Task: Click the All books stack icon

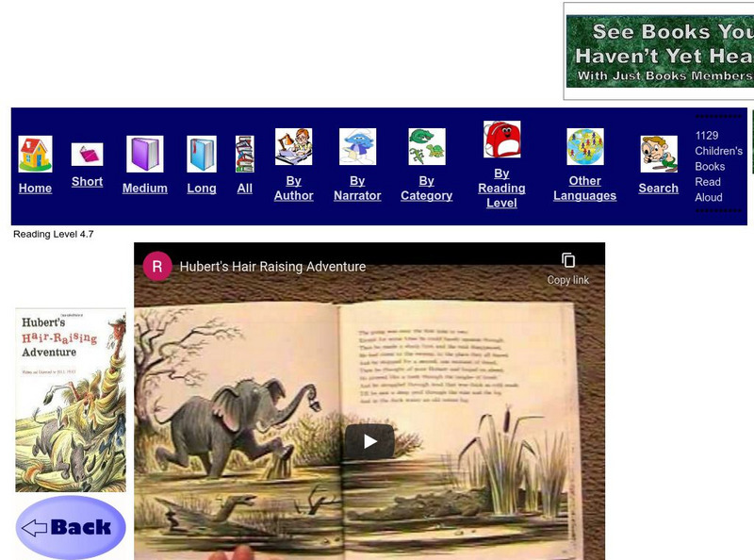Action: coord(244,153)
